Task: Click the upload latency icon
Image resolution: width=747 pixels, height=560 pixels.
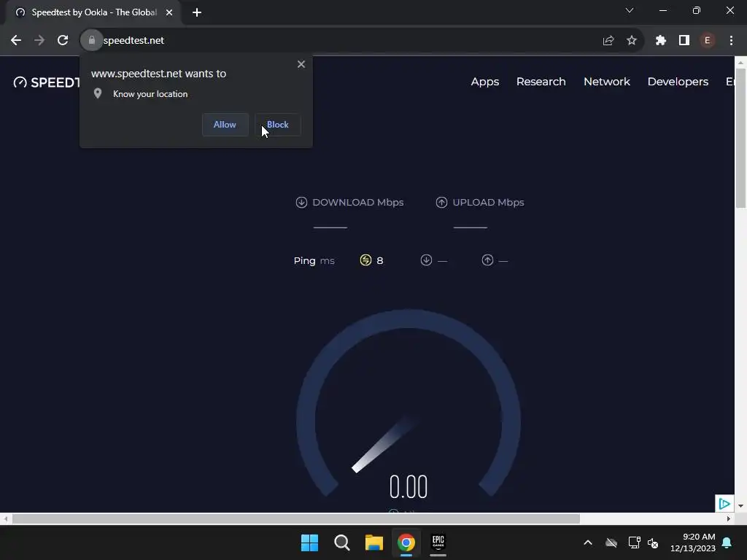Action: [x=487, y=260]
